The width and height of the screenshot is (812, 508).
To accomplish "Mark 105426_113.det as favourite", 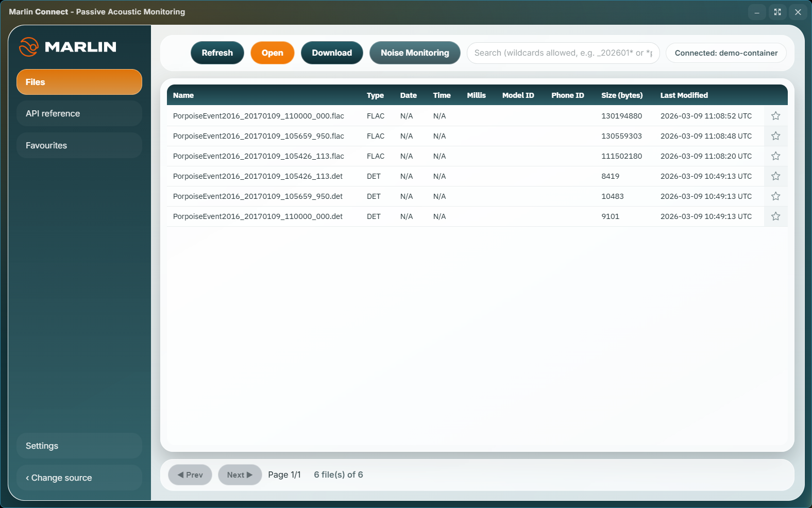I will (775, 176).
